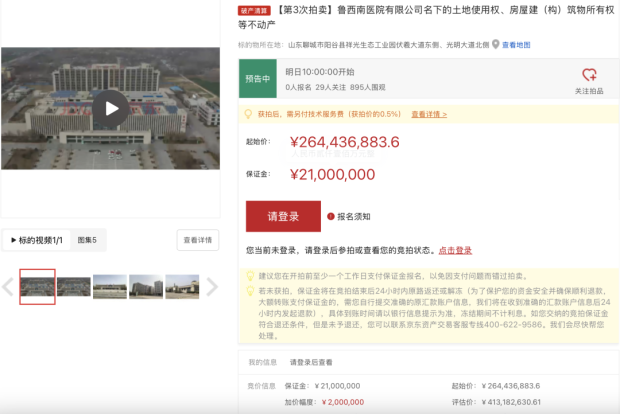Go to next thumbnail with right arrow
This screenshot has height=414, width=620.
[x=212, y=287]
